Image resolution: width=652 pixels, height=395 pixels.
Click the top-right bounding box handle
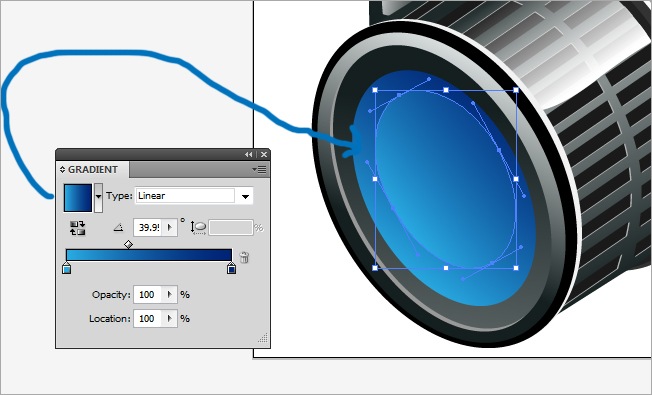(x=516, y=90)
